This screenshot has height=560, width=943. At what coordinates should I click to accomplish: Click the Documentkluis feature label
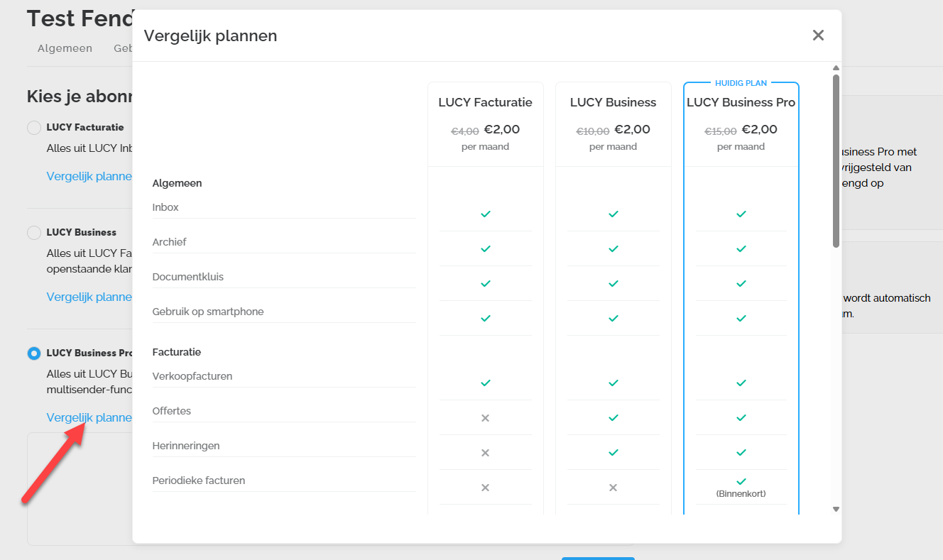tap(188, 277)
